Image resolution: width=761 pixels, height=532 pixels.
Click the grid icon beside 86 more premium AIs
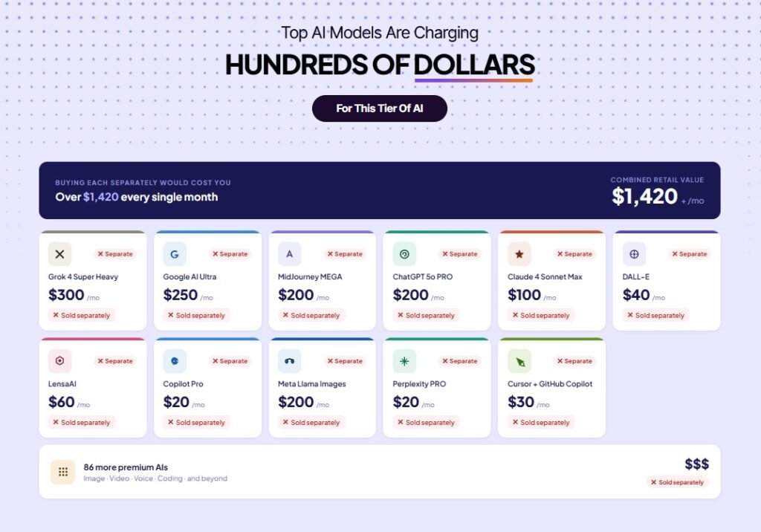pos(62,472)
